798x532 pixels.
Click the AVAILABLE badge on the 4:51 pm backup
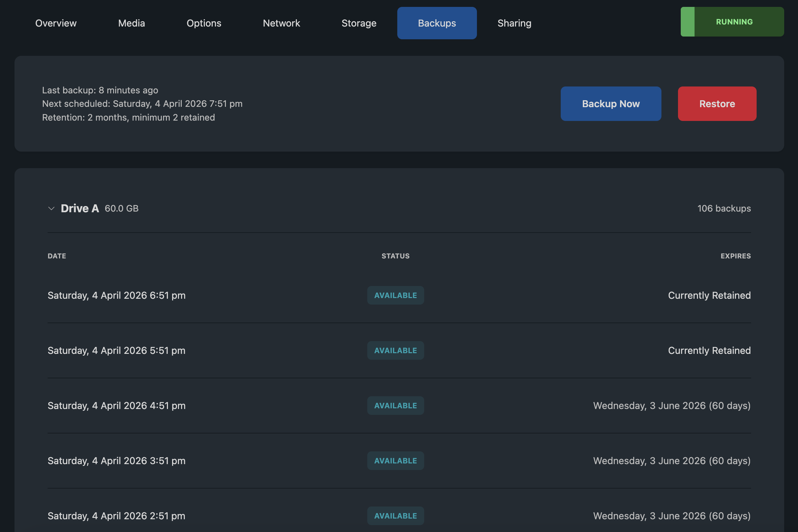[396, 405]
